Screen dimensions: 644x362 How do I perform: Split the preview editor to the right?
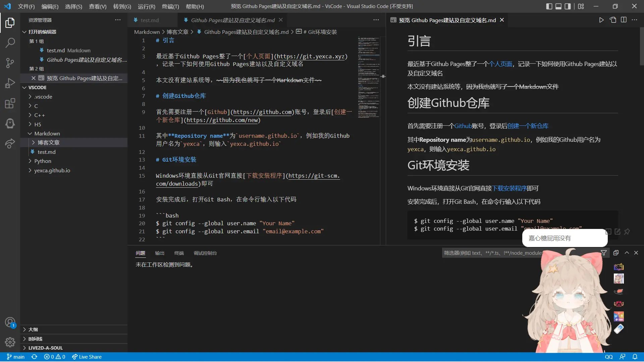click(x=624, y=20)
